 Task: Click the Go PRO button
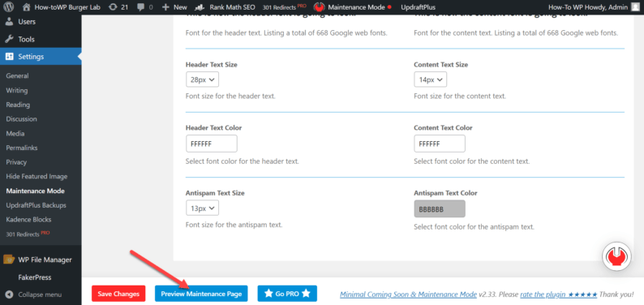click(x=287, y=294)
